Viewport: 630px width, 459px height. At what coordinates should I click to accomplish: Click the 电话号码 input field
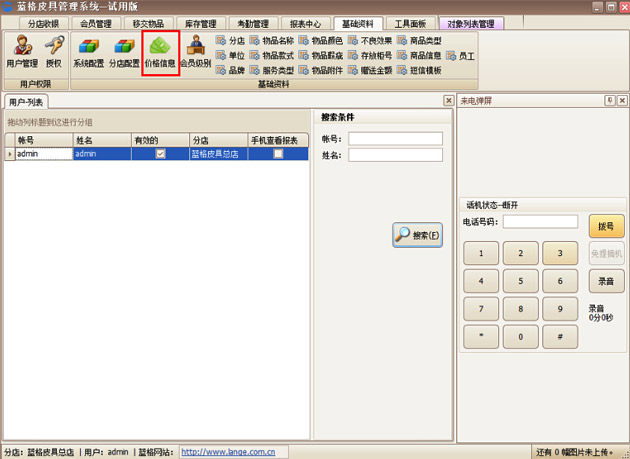pyautogui.click(x=540, y=222)
